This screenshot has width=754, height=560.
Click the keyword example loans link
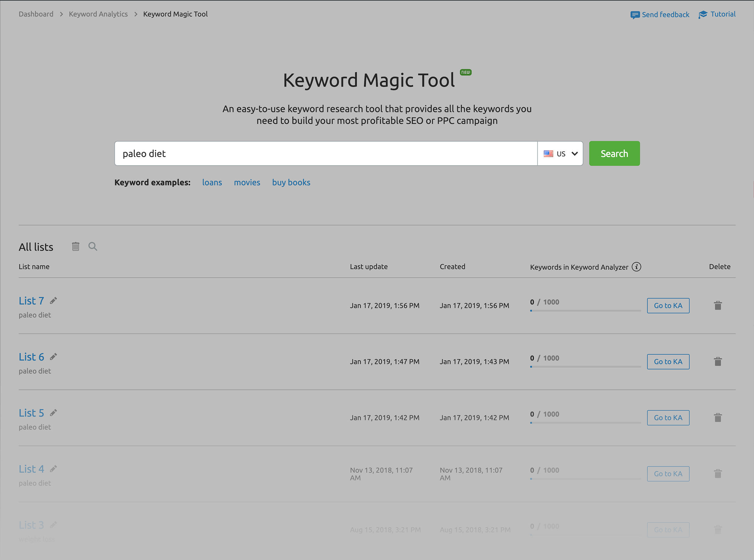(211, 182)
